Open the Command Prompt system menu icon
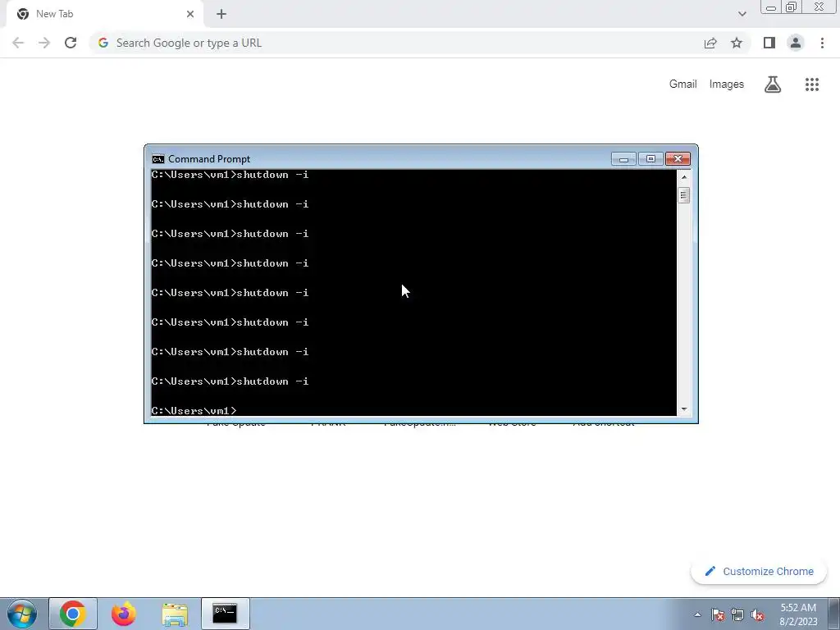The image size is (840, 630). [158, 159]
